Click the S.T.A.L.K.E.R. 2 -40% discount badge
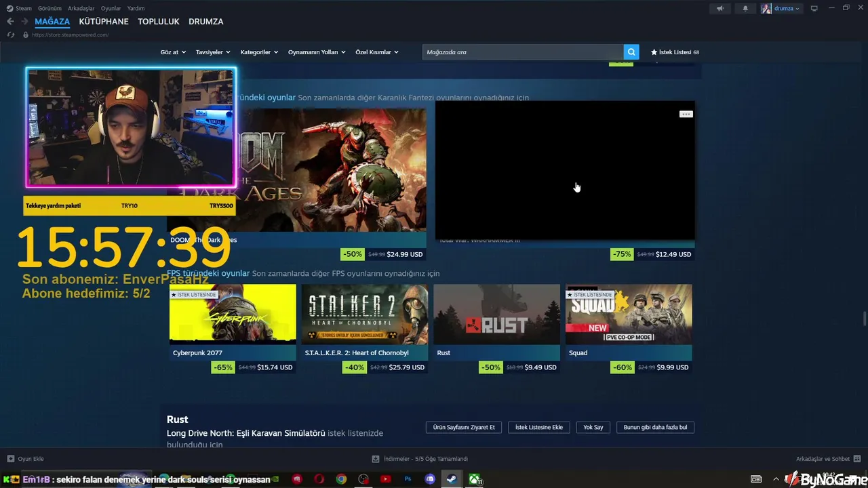Screen dimensions: 868x488 355,367
